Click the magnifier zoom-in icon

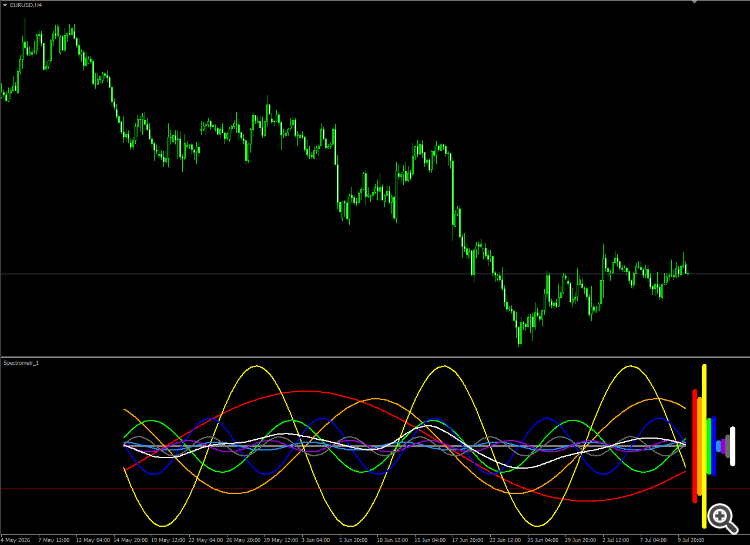tap(722, 518)
